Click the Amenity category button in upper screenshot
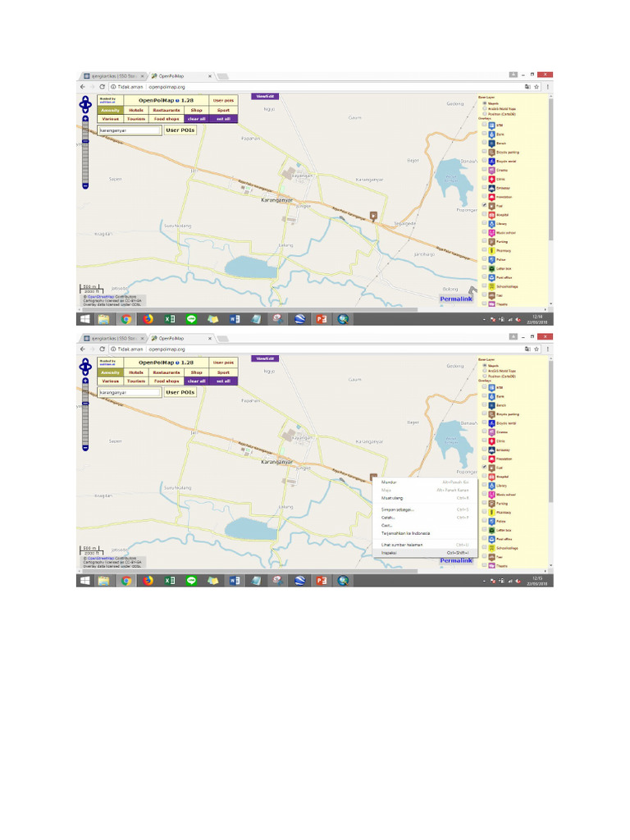Viewport: 630px width, 840px height. tap(111, 111)
